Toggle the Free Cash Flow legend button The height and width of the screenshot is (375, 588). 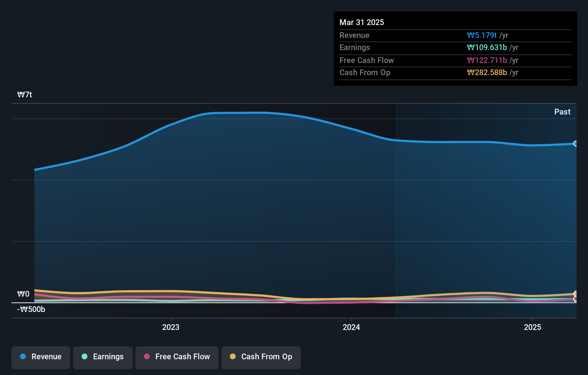point(177,357)
